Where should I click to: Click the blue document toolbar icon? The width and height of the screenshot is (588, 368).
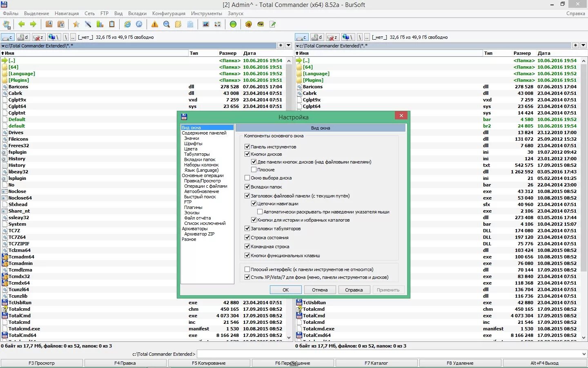[190, 24]
